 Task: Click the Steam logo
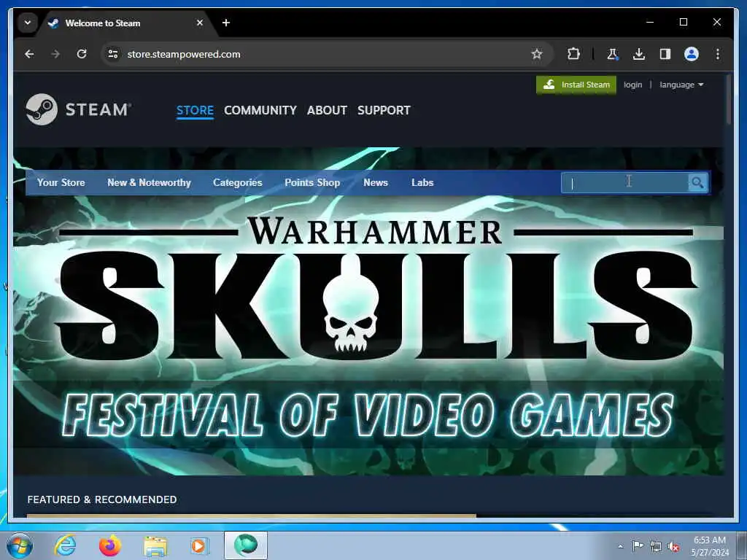[x=79, y=109]
